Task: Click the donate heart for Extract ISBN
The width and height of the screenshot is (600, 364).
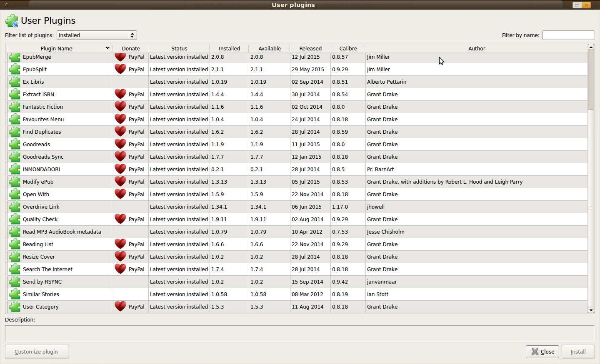Action: pyautogui.click(x=120, y=94)
